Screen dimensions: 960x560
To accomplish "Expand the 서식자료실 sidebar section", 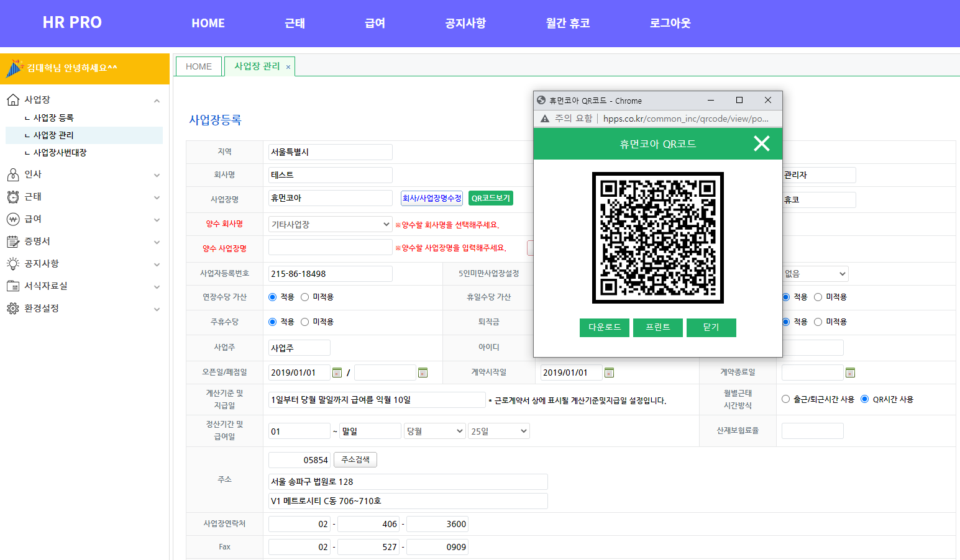I will click(157, 287).
